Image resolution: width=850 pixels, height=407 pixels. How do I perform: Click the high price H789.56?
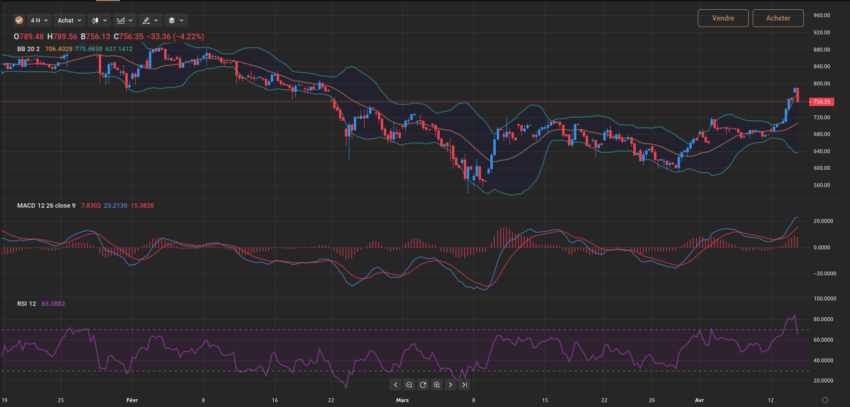click(62, 37)
